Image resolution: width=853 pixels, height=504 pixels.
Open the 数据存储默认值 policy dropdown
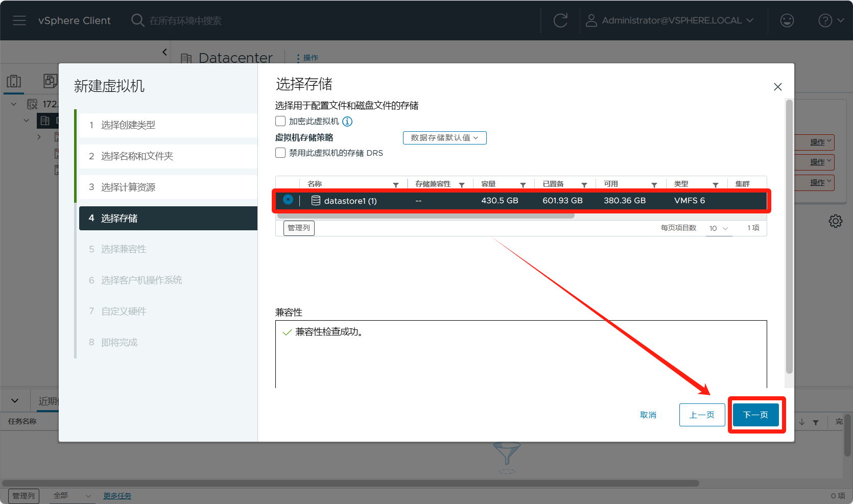point(444,138)
